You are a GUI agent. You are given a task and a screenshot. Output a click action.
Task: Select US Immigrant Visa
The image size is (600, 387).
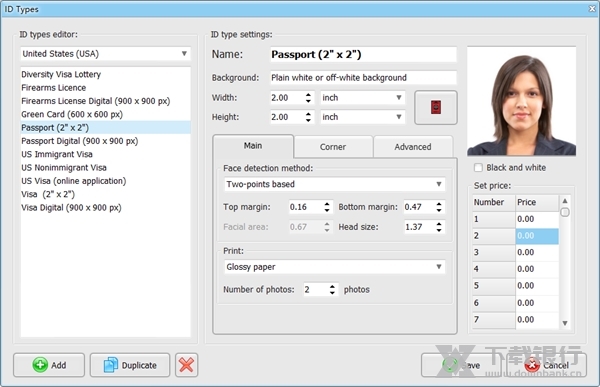pos(106,154)
